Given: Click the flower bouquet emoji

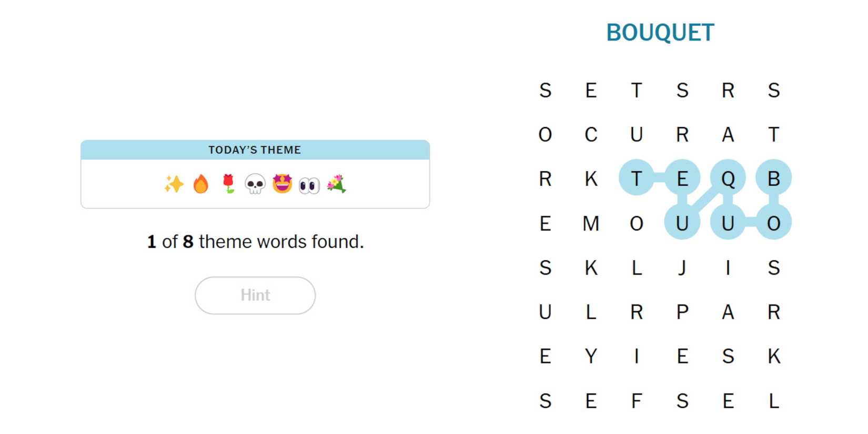Looking at the screenshot, I should [337, 184].
